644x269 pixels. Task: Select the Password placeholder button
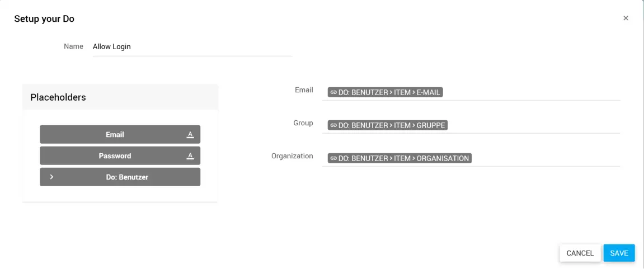tap(115, 156)
